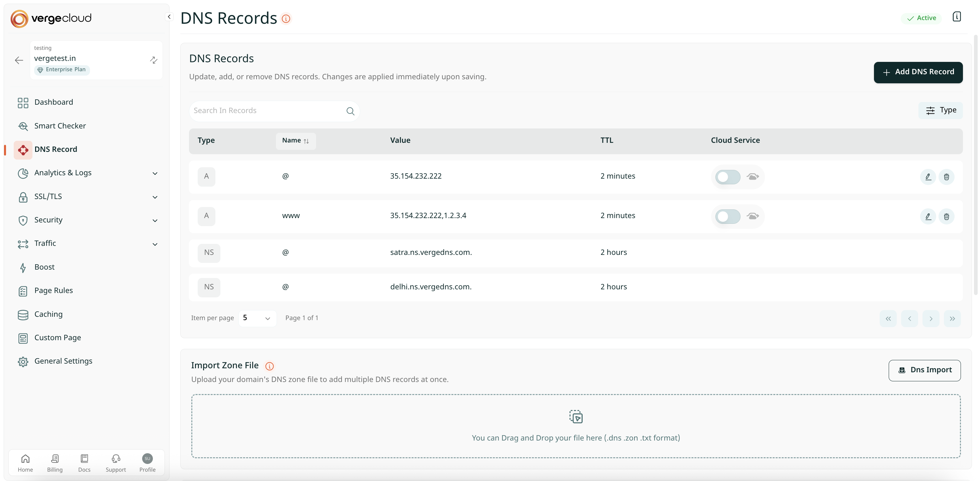Click the info icon beside Import Zone File
This screenshot has width=980, height=481.
269,366
